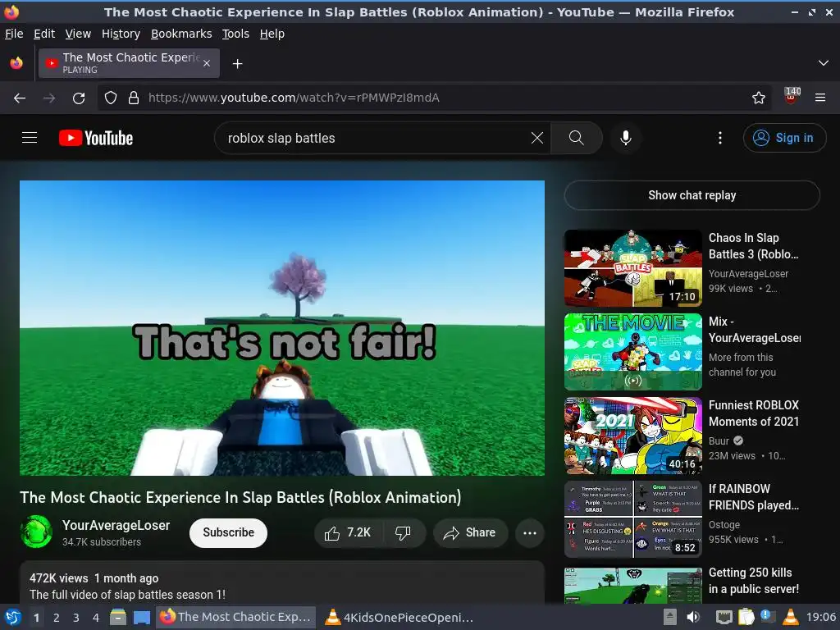Click the video player to pause
This screenshot has width=840, height=630.
click(x=282, y=328)
